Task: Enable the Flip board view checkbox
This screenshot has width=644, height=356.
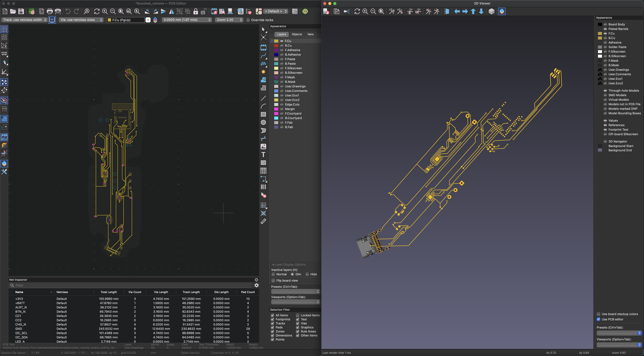Action: coord(273,280)
